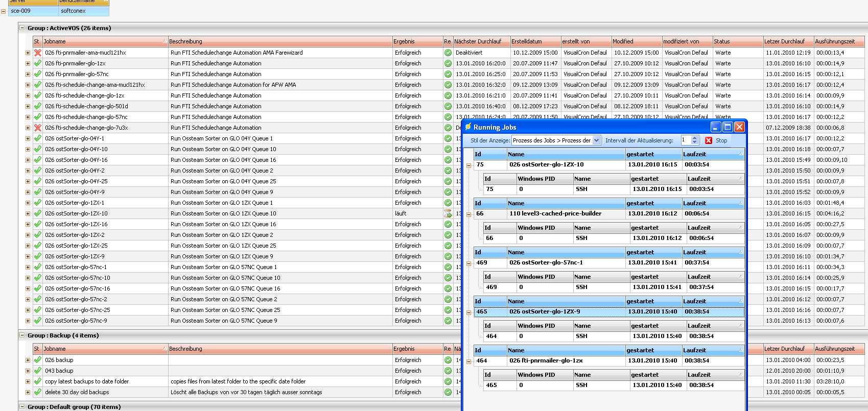Select running job 026 ostSorter-glo-57nc-1
868x411 pixels.
546,262
